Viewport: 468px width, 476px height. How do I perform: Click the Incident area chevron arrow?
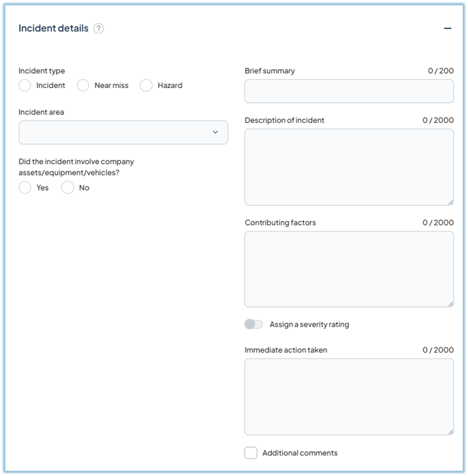(x=216, y=132)
